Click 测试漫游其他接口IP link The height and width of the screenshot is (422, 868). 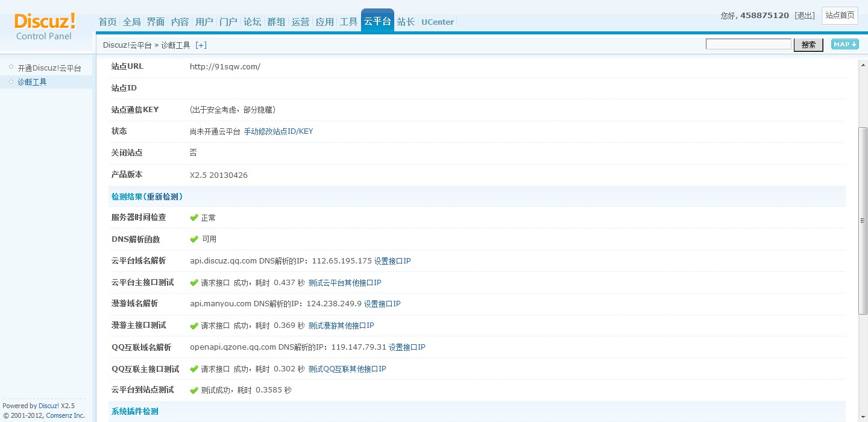(x=341, y=326)
